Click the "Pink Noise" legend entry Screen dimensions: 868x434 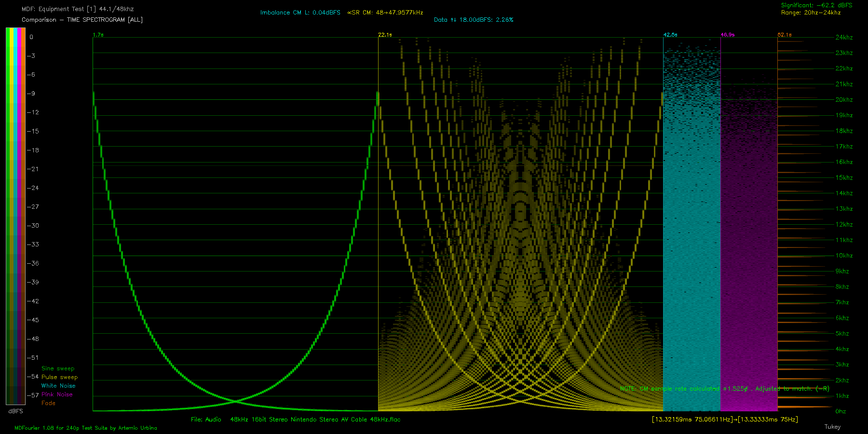click(57, 394)
